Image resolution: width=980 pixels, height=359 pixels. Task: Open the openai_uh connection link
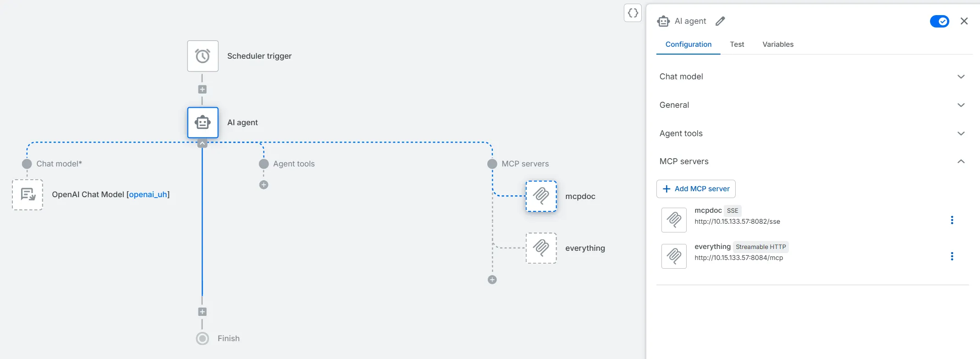click(148, 194)
